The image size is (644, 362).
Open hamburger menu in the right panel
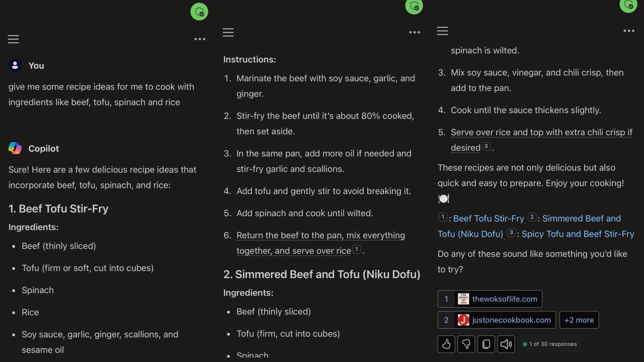click(442, 31)
